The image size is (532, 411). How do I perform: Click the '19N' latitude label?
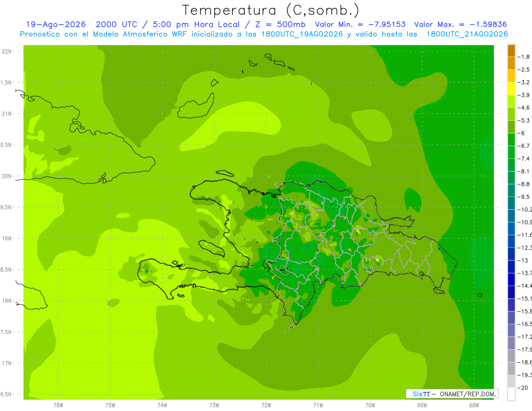point(8,239)
